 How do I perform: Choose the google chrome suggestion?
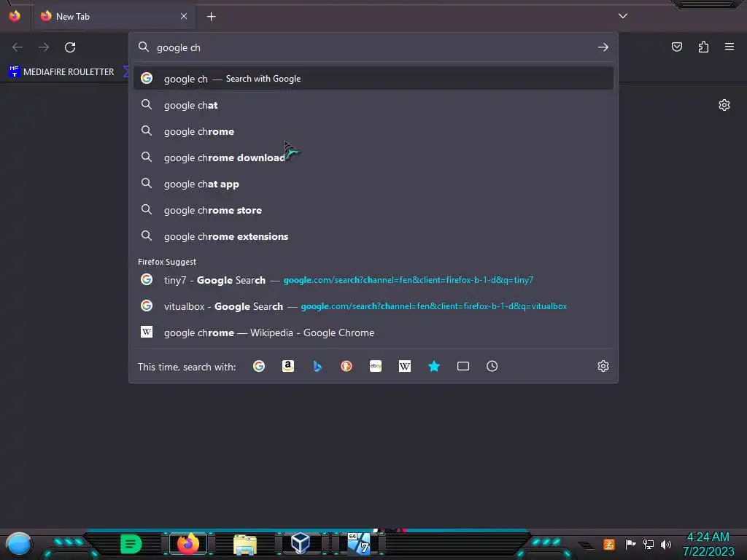tap(373, 131)
